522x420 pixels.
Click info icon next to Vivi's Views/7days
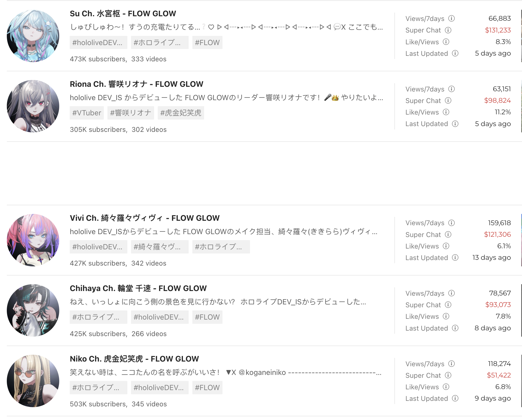(451, 223)
